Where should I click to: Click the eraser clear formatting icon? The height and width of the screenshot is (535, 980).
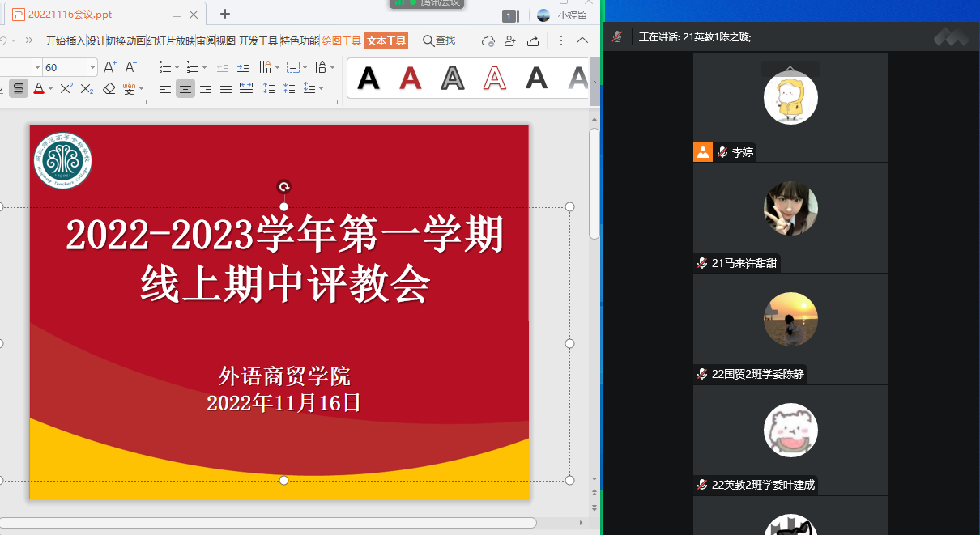(x=109, y=88)
